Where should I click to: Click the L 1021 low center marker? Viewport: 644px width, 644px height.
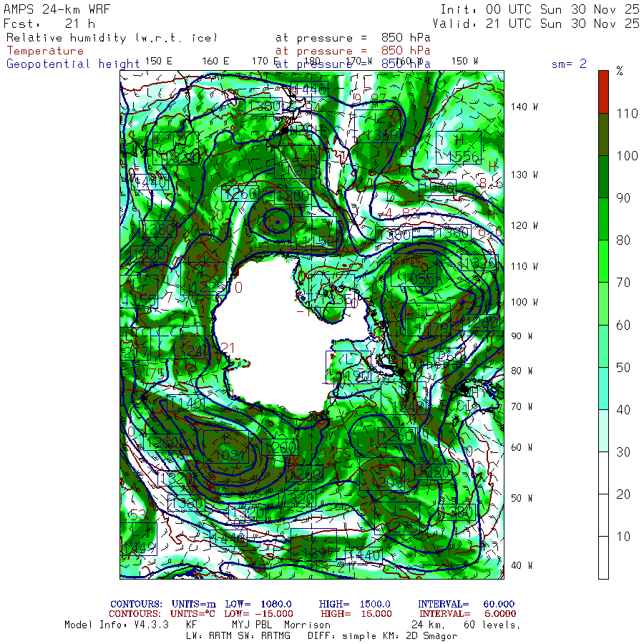tap(228, 448)
